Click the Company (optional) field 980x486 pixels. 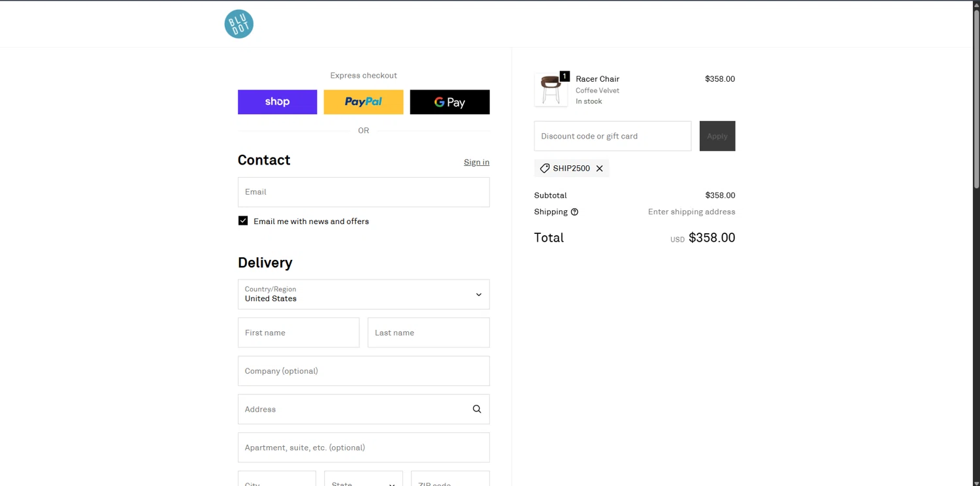[363, 371]
